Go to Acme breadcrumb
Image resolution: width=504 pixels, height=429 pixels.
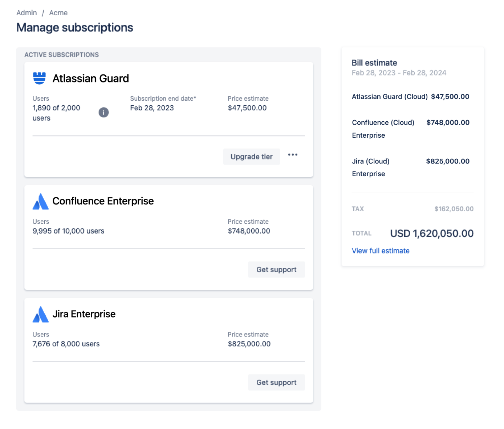(58, 13)
